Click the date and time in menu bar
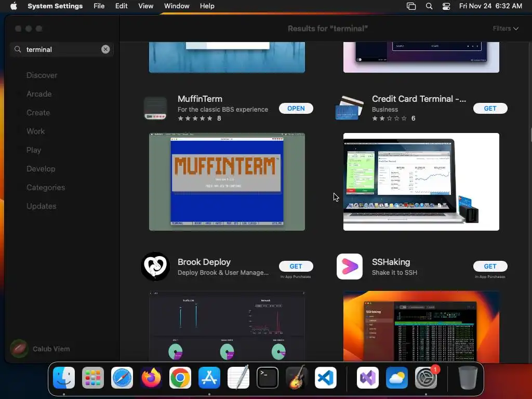 490,6
